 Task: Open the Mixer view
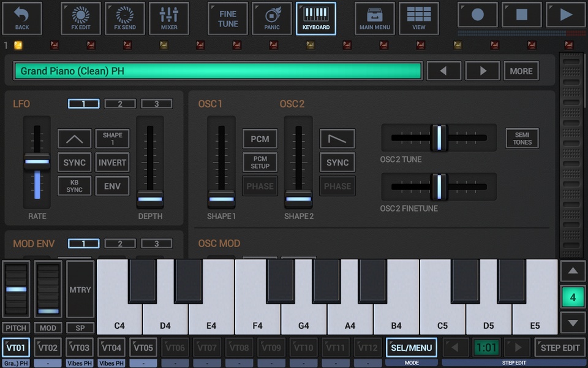[x=169, y=18]
